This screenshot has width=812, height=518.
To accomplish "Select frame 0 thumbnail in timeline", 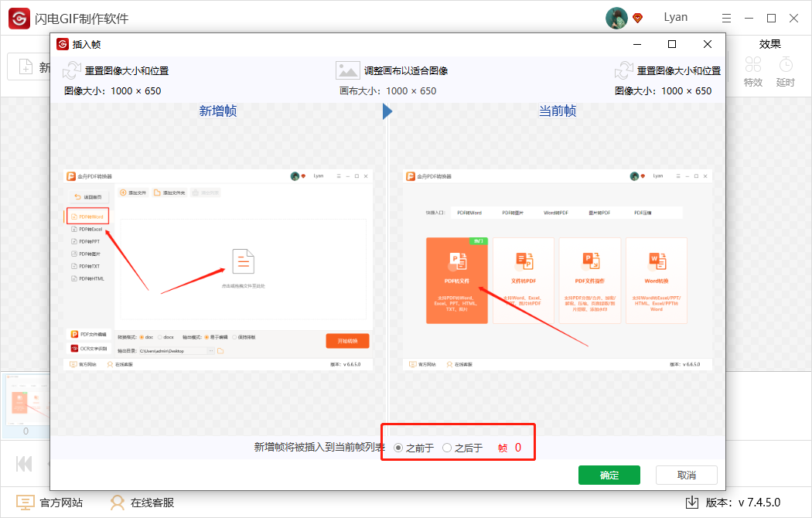I will click(26, 406).
